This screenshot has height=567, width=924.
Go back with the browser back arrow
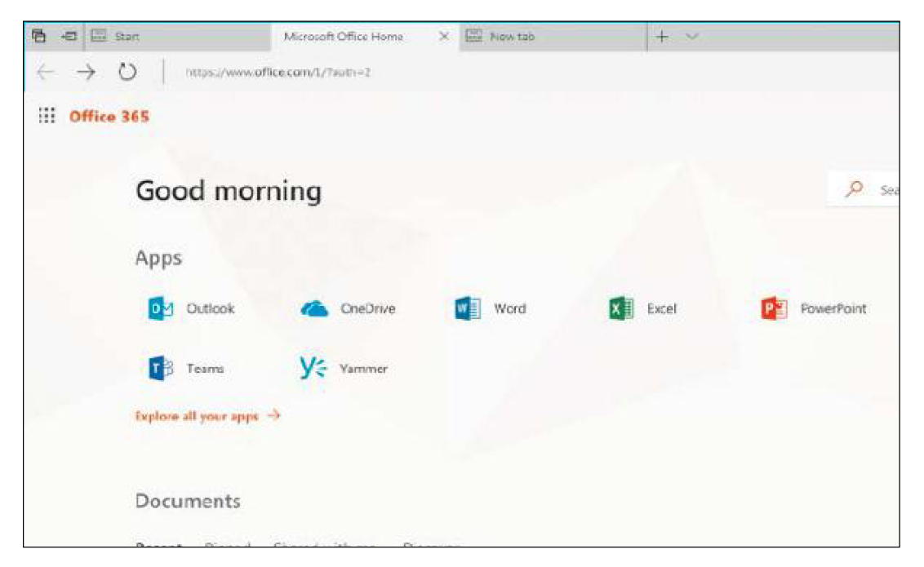point(46,73)
